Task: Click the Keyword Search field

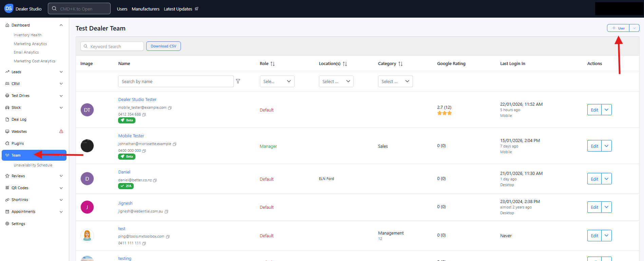Action: click(x=112, y=46)
